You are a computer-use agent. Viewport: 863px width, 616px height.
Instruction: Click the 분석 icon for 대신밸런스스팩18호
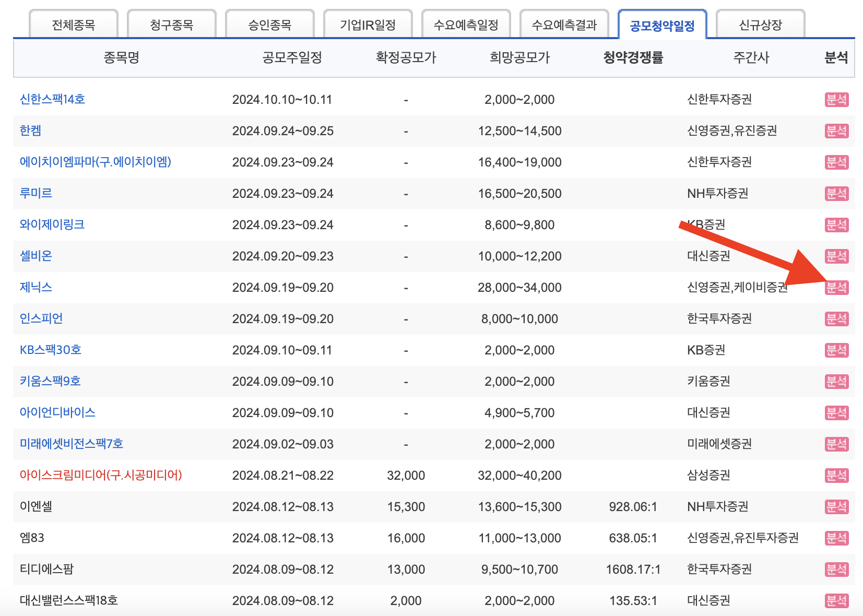coord(836,601)
